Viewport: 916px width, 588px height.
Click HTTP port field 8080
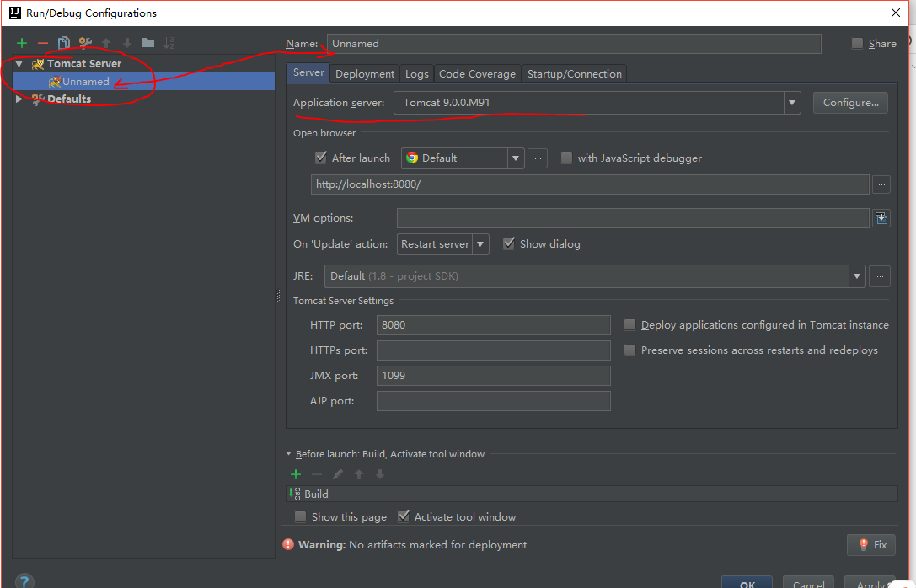click(x=494, y=325)
